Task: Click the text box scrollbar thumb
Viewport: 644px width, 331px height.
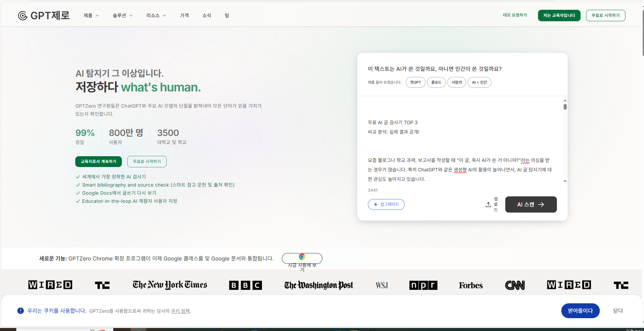Action: tap(565, 107)
